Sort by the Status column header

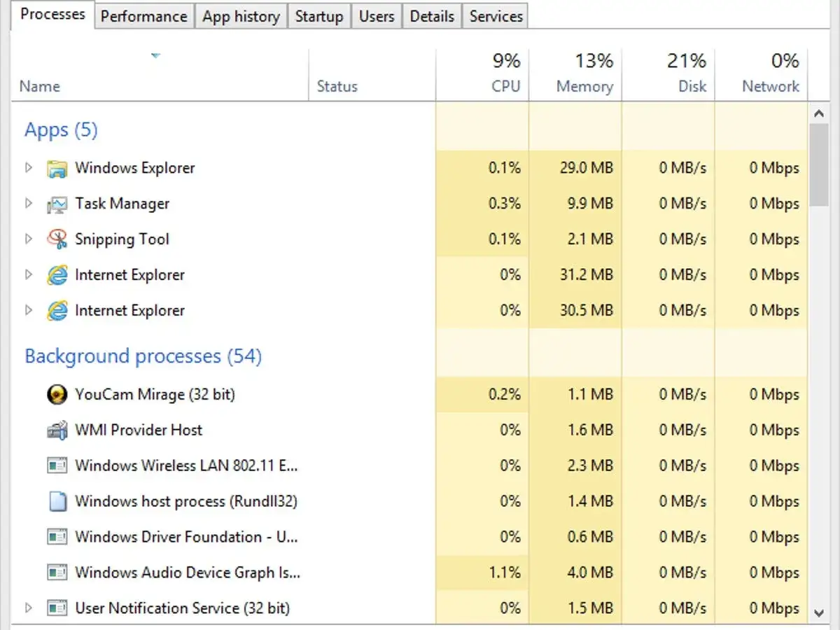click(372, 75)
